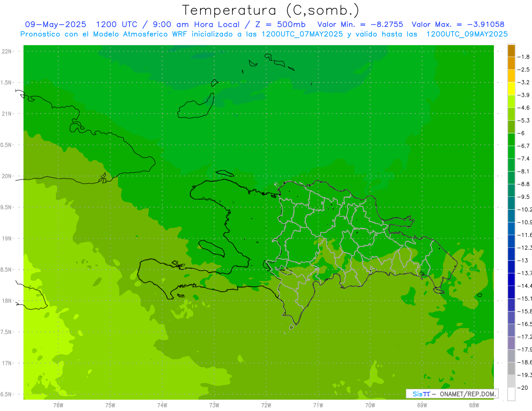Viewport: 532px width, 411px height.
Task: Click the map title 'Temperatura (C,somb.)'
Action: (x=271, y=10)
